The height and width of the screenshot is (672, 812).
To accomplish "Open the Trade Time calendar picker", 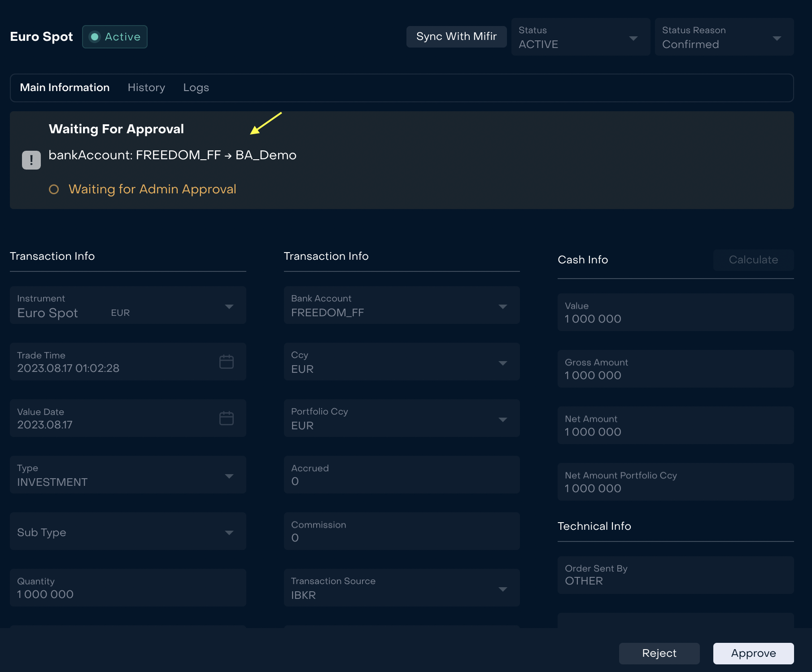I will click(x=226, y=362).
